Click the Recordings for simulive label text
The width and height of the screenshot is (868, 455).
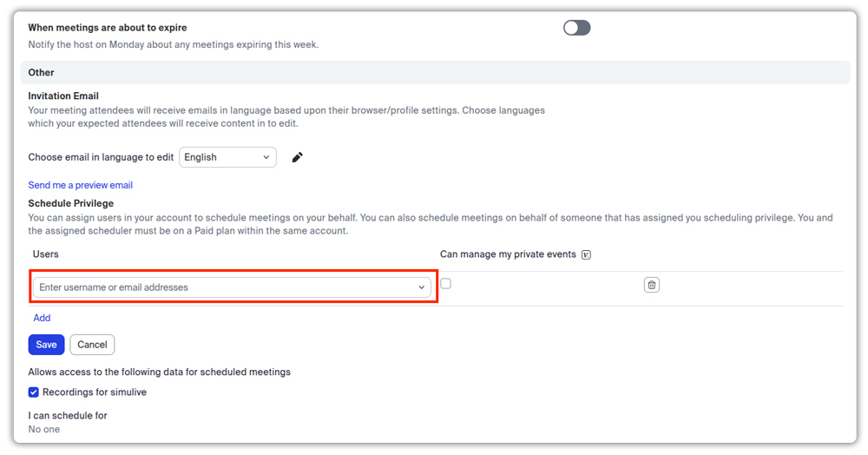pyautogui.click(x=95, y=392)
